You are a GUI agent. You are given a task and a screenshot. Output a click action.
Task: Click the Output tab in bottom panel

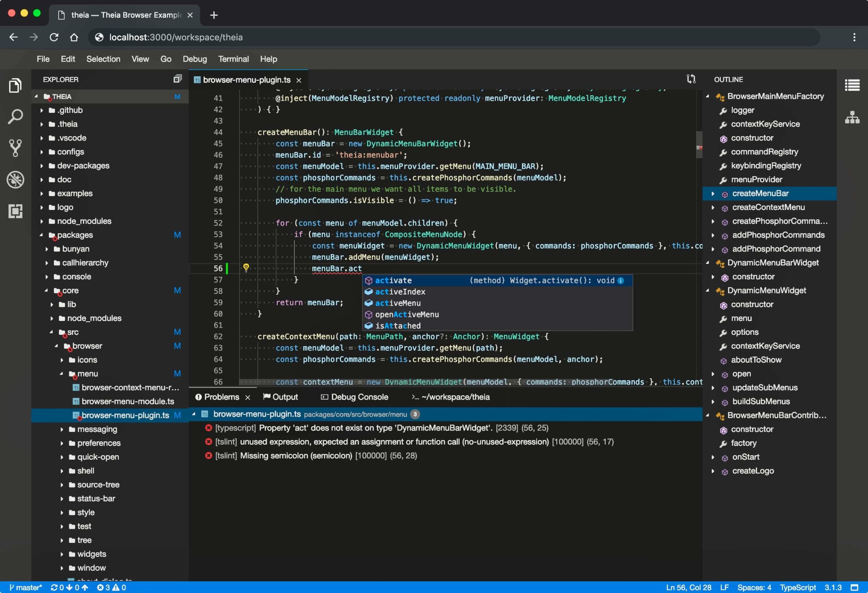(284, 397)
